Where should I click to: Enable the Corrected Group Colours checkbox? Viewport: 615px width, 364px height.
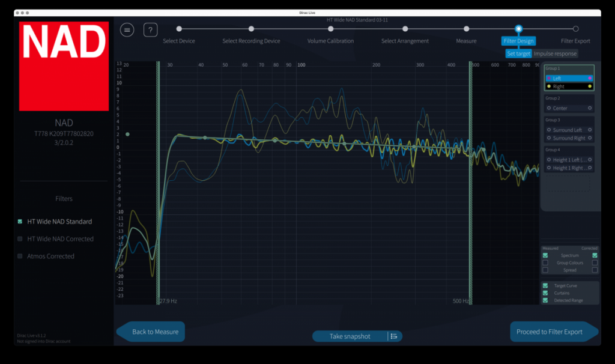pos(595,262)
